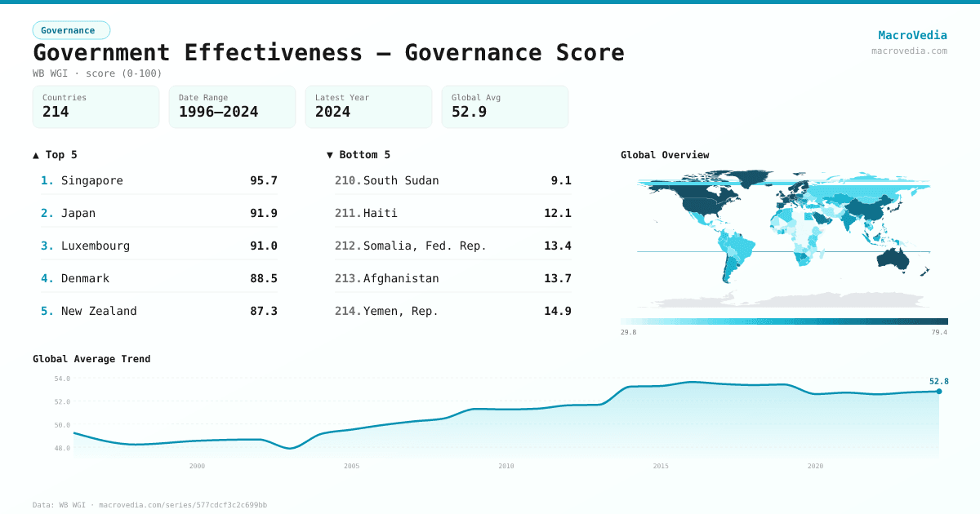Click Japan's score 91.9
Screen dimensions: 980x514
tap(264, 213)
